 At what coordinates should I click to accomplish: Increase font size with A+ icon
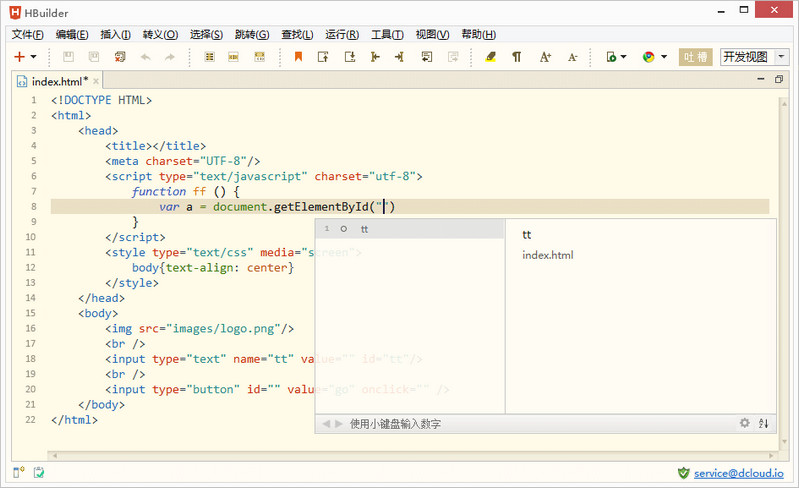546,57
